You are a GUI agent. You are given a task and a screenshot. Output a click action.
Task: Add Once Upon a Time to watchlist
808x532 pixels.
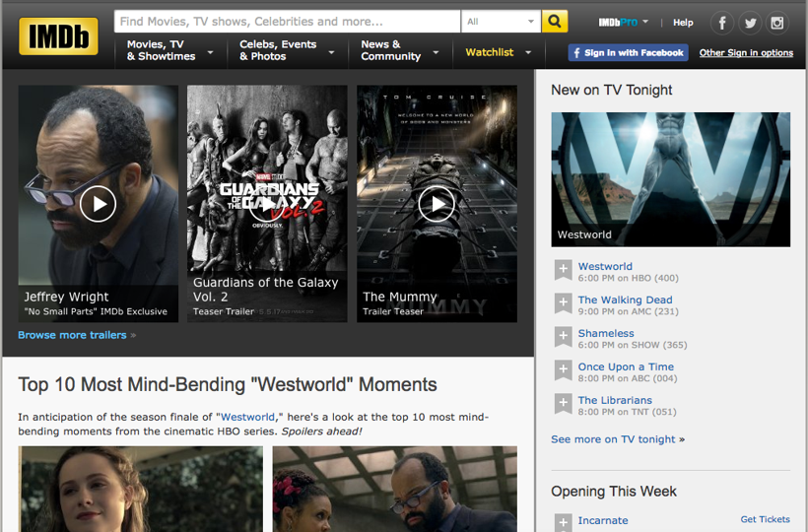[x=564, y=370]
